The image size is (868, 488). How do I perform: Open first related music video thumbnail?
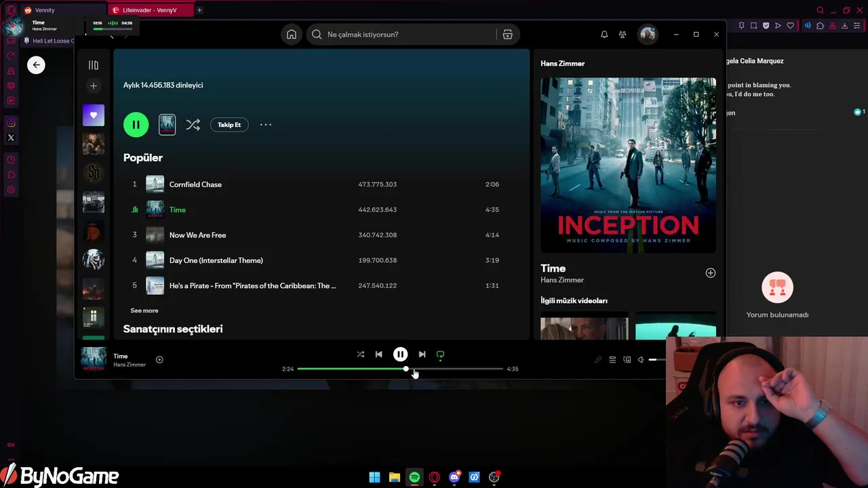tap(585, 328)
